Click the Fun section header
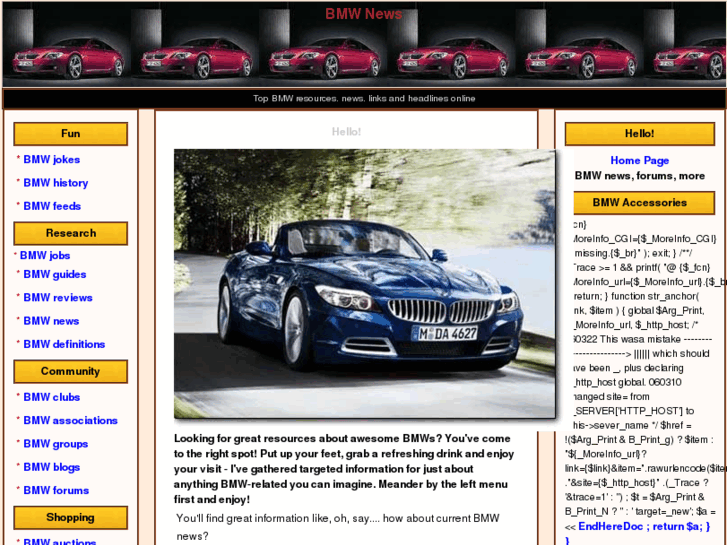This screenshot has width=727, height=545. click(70, 134)
